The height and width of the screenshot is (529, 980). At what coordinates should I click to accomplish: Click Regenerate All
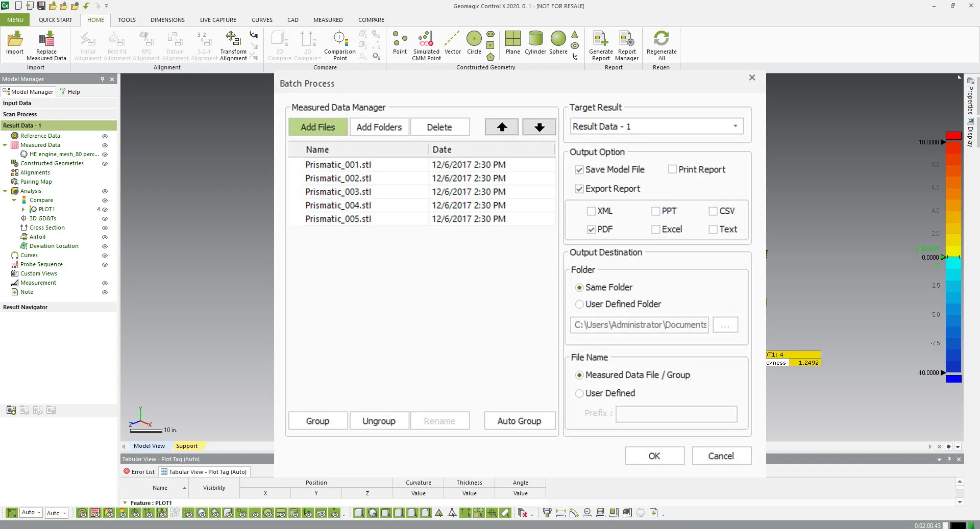pyautogui.click(x=661, y=45)
